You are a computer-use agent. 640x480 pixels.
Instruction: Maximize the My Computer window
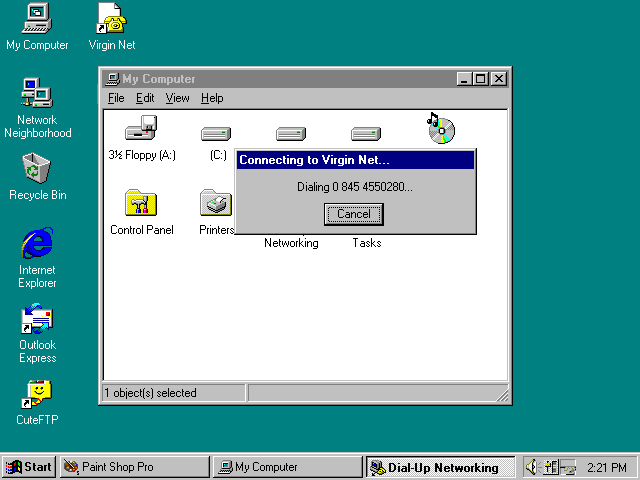coord(480,79)
